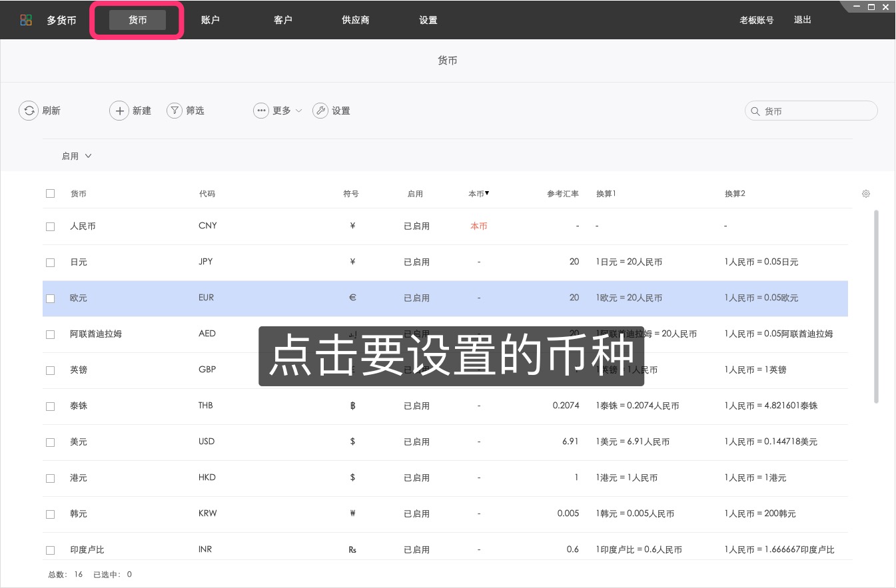Click the 换算1 column header
896x588 pixels.
tap(606, 194)
